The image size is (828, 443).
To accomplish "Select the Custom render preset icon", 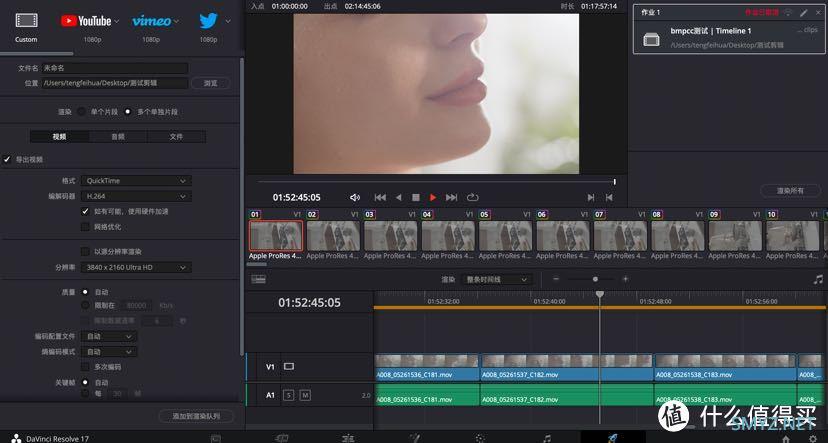I will (26, 21).
